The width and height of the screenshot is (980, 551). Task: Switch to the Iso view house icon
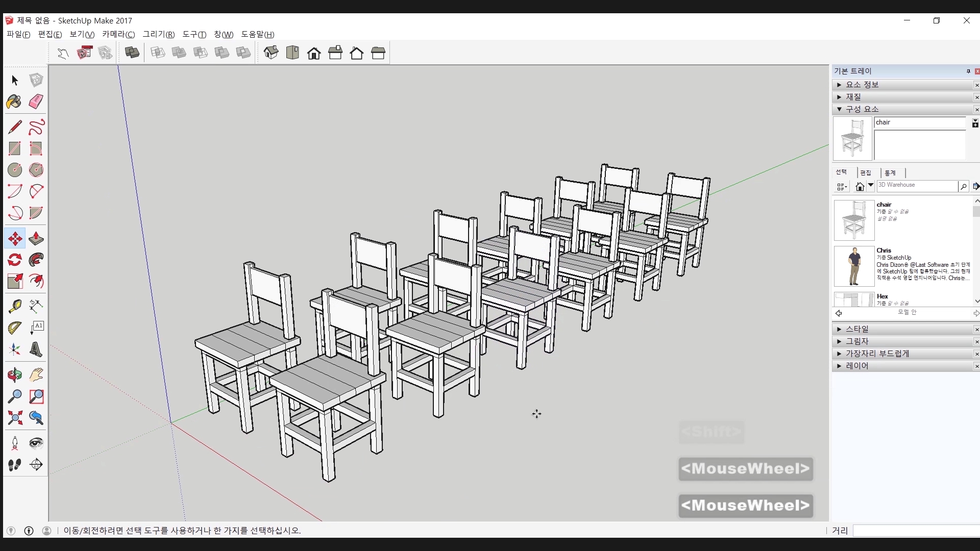(271, 53)
